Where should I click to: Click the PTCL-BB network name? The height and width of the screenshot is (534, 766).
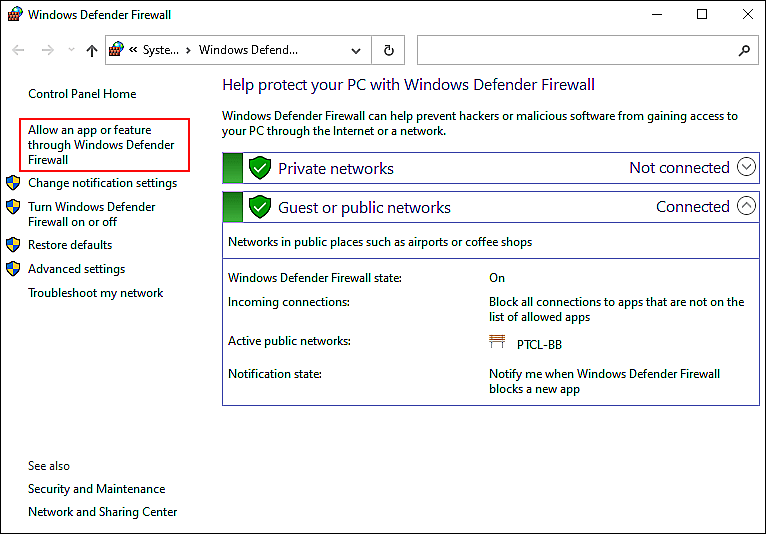pos(539,345)
